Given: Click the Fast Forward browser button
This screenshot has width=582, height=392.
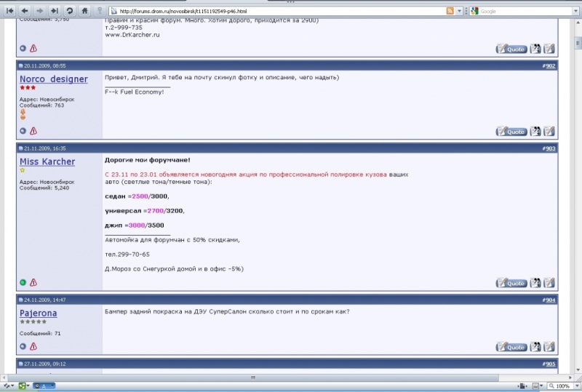Looking at the screenshot, I should 54,11.
